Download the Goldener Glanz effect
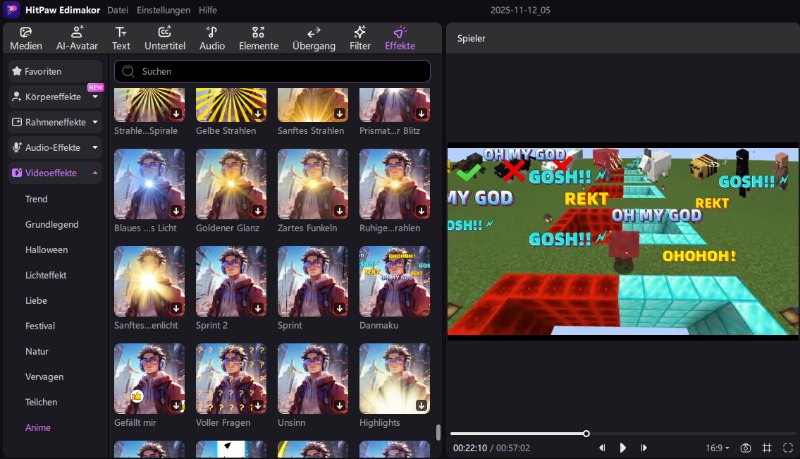 (258, 211)
